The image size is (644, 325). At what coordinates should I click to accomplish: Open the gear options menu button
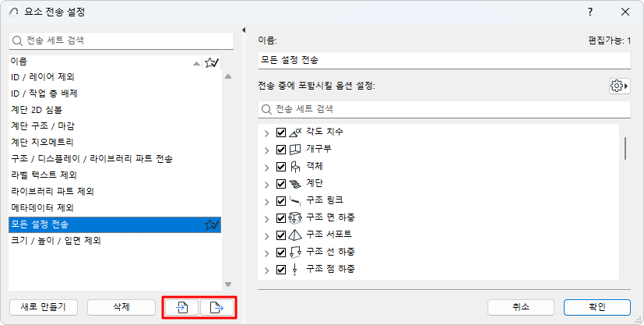click(619, 86)
